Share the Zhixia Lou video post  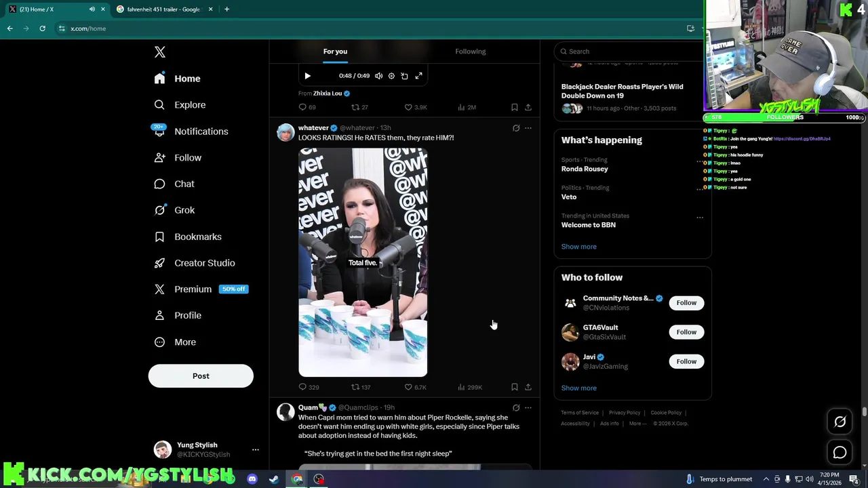528,107
